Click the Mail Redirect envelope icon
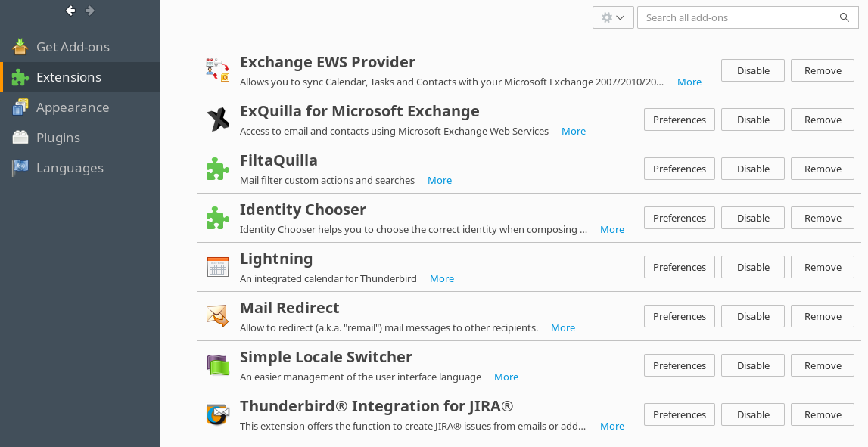 click(x=218, y=316)
